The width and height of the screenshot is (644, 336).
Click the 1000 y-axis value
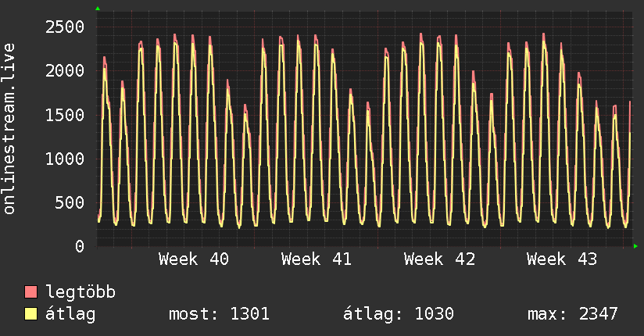click(65, 159)
